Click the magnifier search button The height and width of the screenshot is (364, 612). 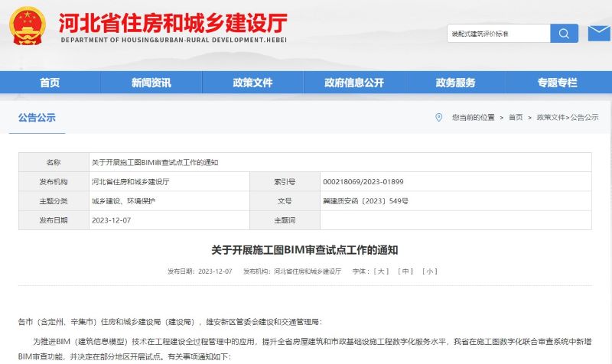pos(565,34)
